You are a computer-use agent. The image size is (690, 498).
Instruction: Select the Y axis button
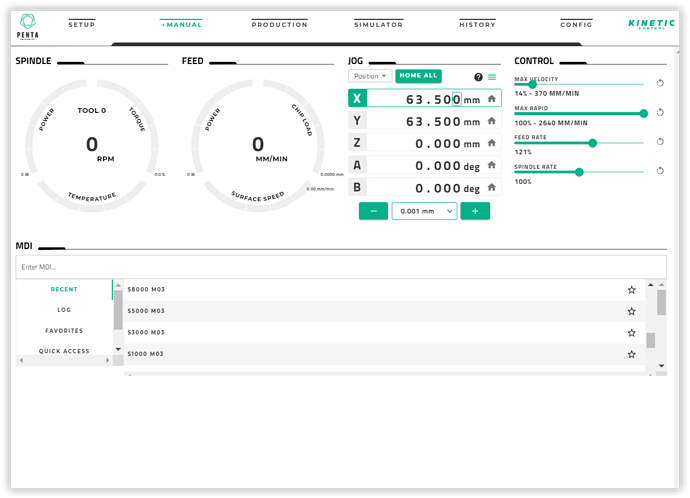[357, 120]
